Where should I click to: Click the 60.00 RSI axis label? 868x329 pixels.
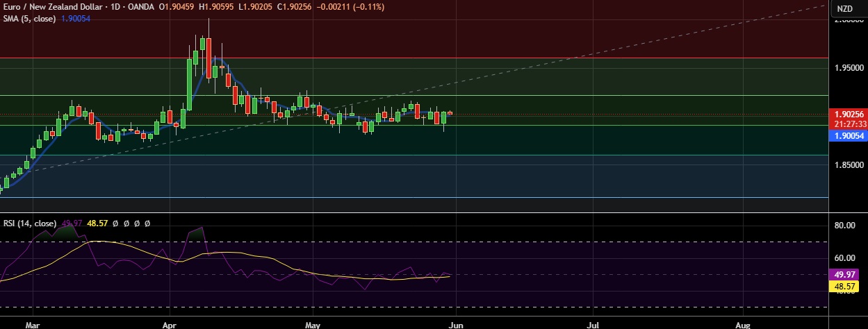click(x=844, y=258)
